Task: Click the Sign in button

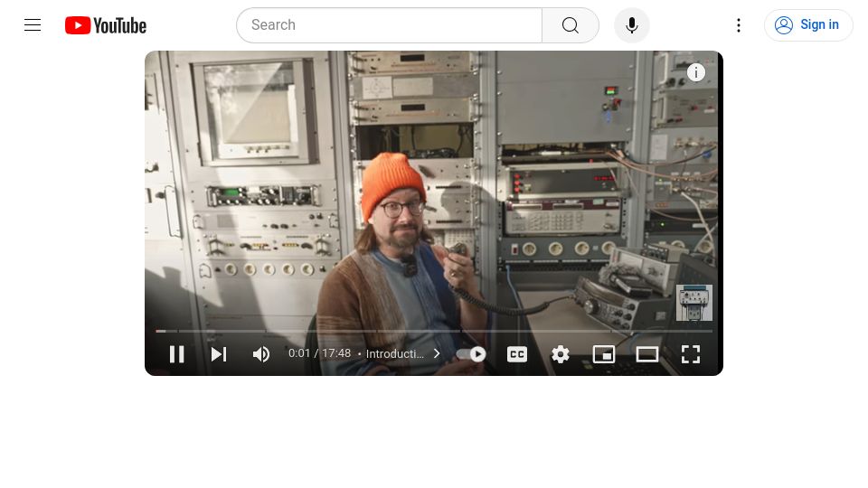Action: [808, 25]
